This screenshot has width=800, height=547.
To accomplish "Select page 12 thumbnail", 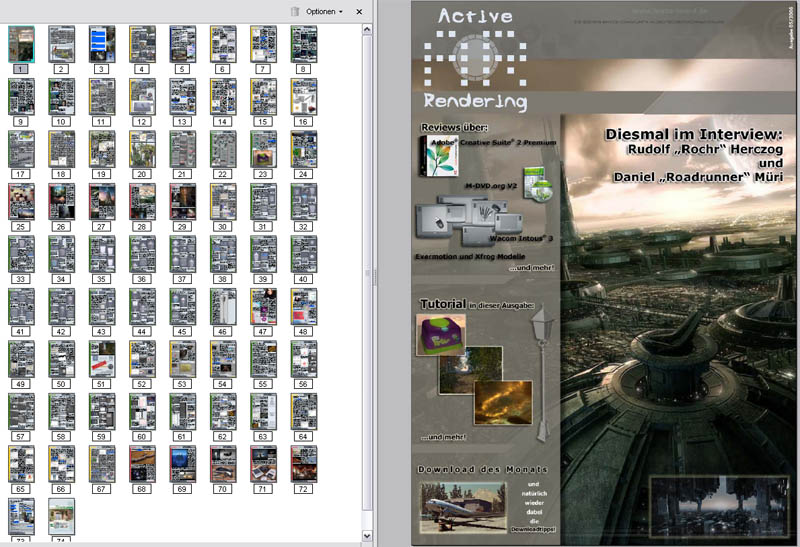I will coord(142,97).
